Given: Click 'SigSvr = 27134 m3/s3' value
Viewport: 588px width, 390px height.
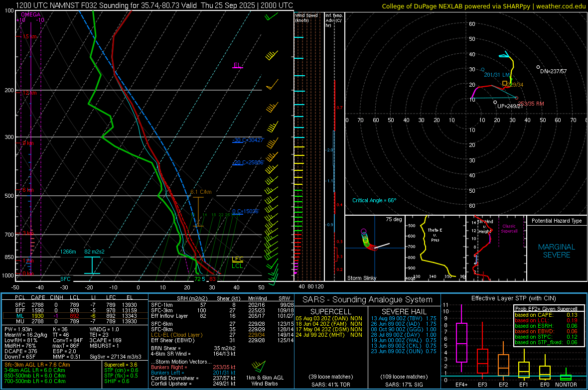Looking at the screenshot, I should (116, 357).
